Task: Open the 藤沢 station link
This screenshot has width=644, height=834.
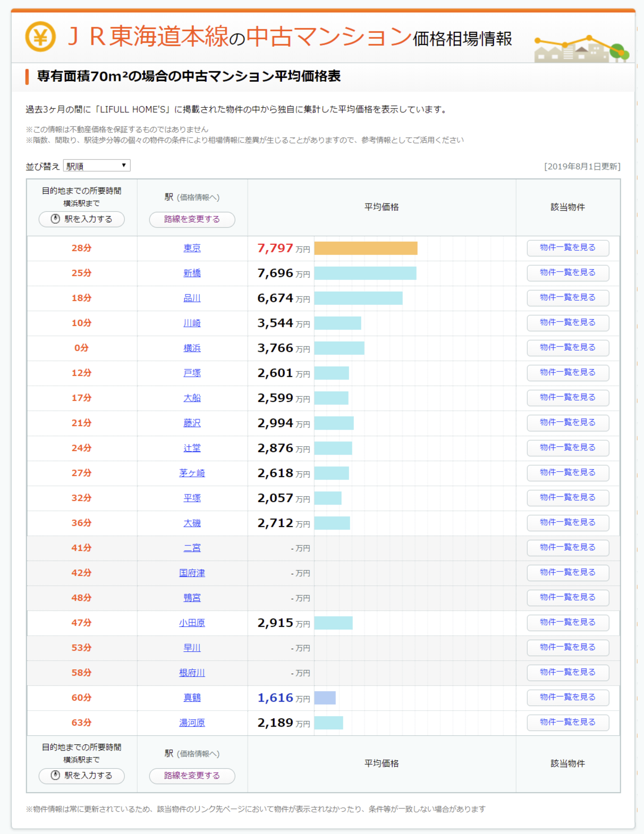Action: [x=192, y=423]
